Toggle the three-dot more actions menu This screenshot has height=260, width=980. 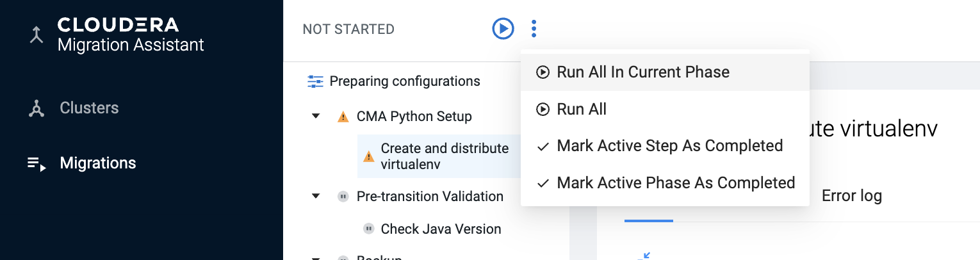coord(534,29)
